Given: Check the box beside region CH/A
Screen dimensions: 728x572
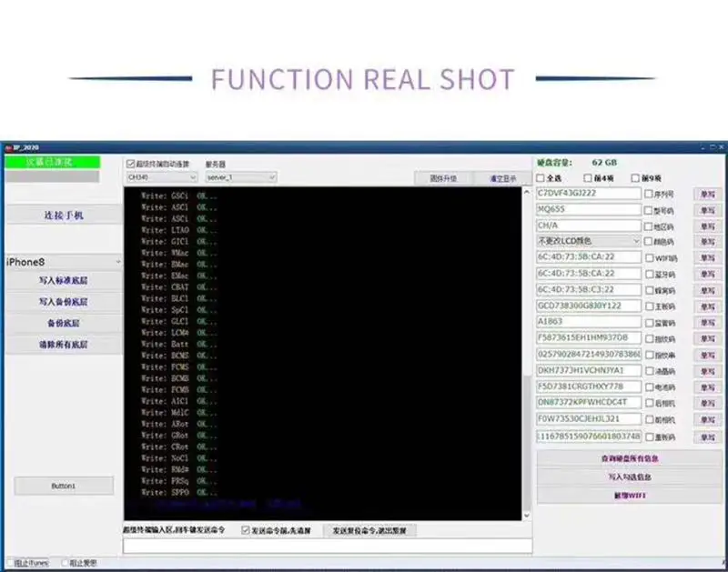Looking at the screenshot, I should point(649,226).
